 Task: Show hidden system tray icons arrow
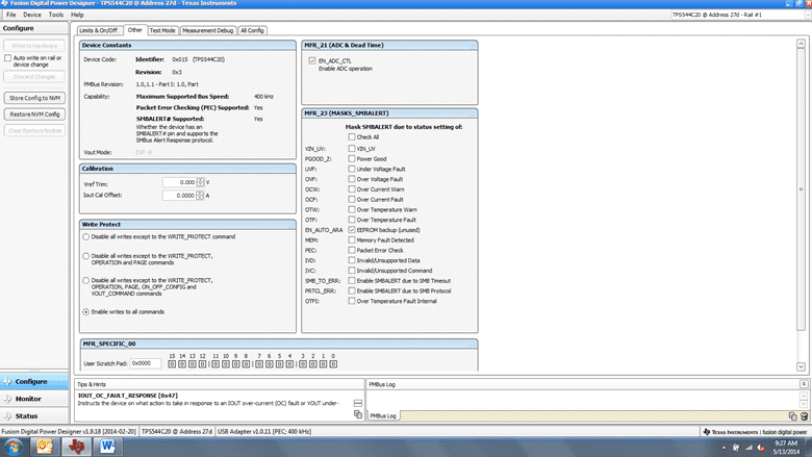point(723,447)
